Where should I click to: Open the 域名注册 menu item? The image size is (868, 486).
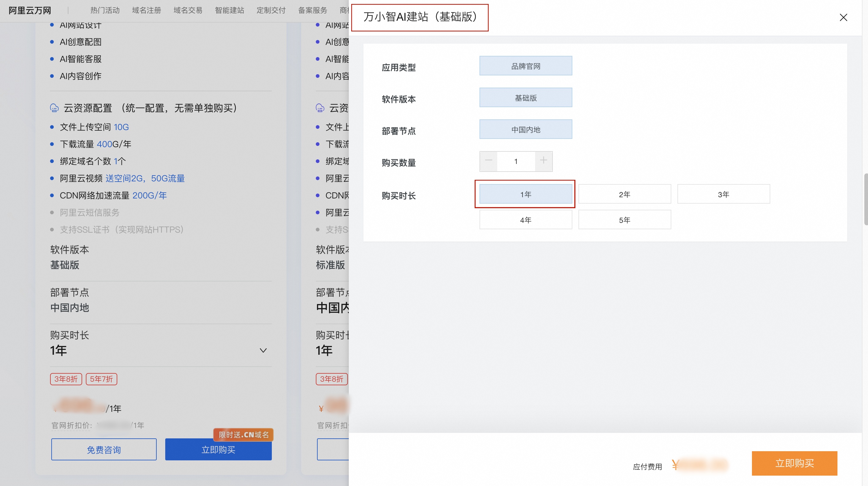(146, 10)
